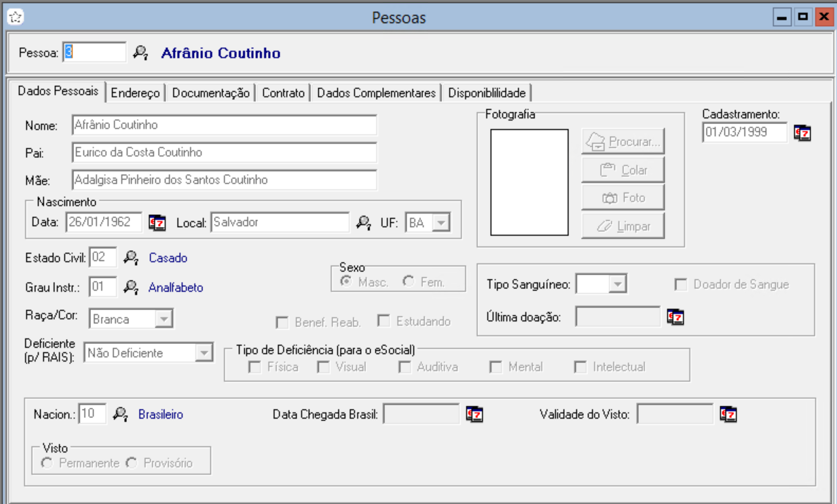
Task: Open calendar for Validade do Visto
Action: [x=728, y=414]
